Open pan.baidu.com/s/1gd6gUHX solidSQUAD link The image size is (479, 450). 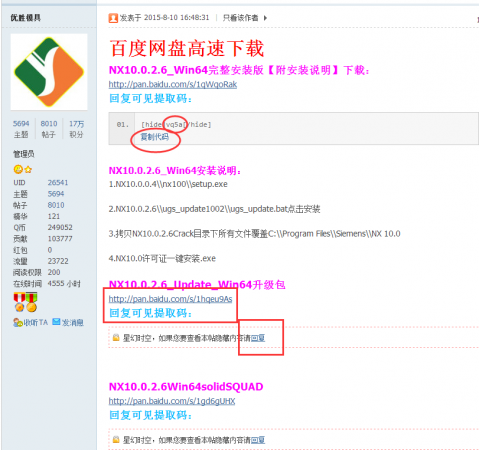(x=172, y=401)
